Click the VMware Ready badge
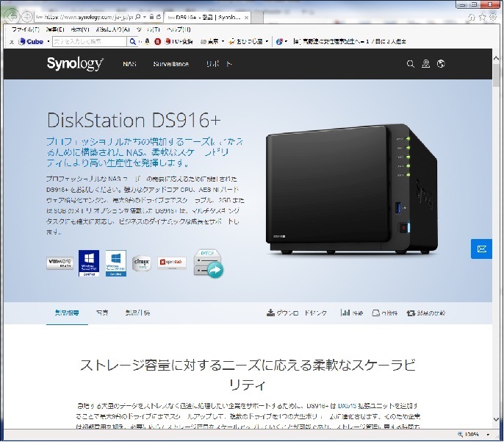 coord(60,263)
